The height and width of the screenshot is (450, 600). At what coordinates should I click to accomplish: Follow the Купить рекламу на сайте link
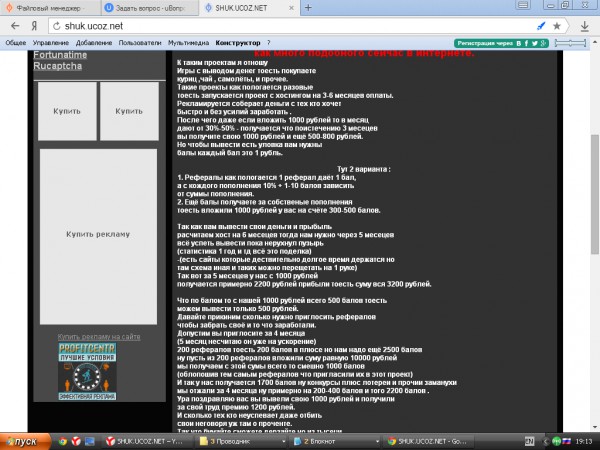[99, 337]
